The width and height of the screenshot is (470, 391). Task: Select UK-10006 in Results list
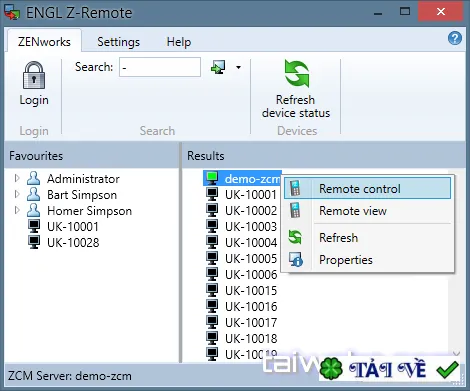click(251, 275)
